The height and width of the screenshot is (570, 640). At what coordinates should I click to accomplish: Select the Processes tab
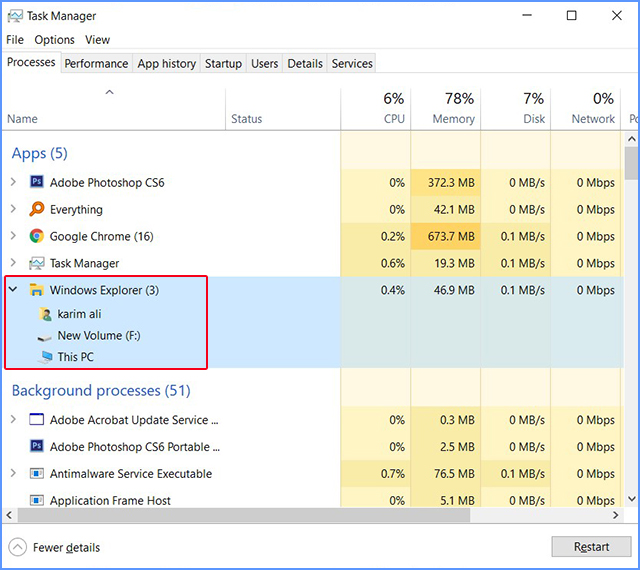tap(31, 62)
